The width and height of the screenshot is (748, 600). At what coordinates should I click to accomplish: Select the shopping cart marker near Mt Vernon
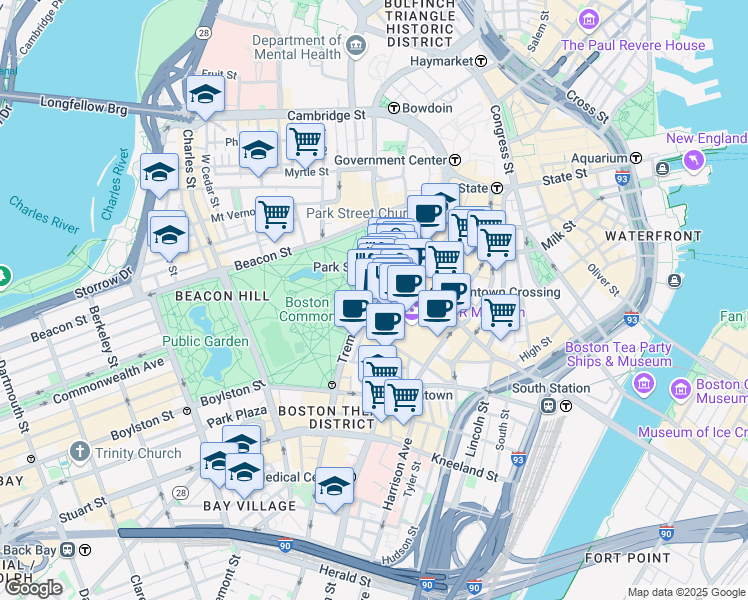click(x=274, y=216)
